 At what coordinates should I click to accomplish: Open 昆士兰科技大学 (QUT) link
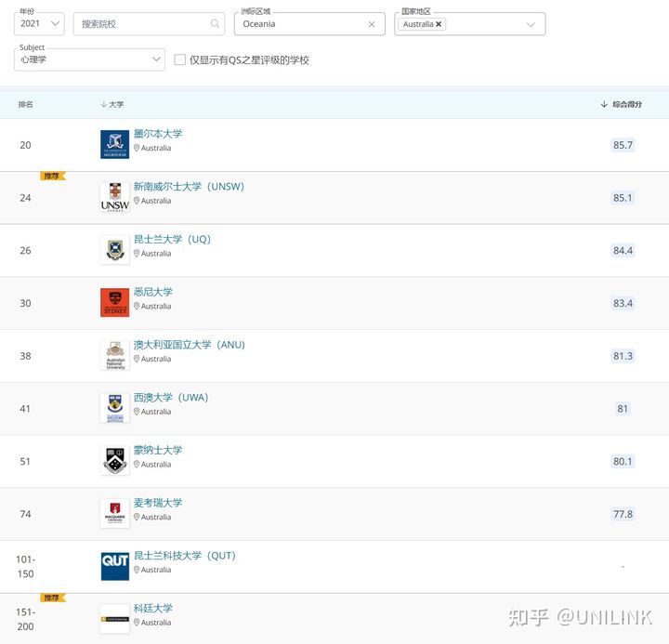pos(184,556)
